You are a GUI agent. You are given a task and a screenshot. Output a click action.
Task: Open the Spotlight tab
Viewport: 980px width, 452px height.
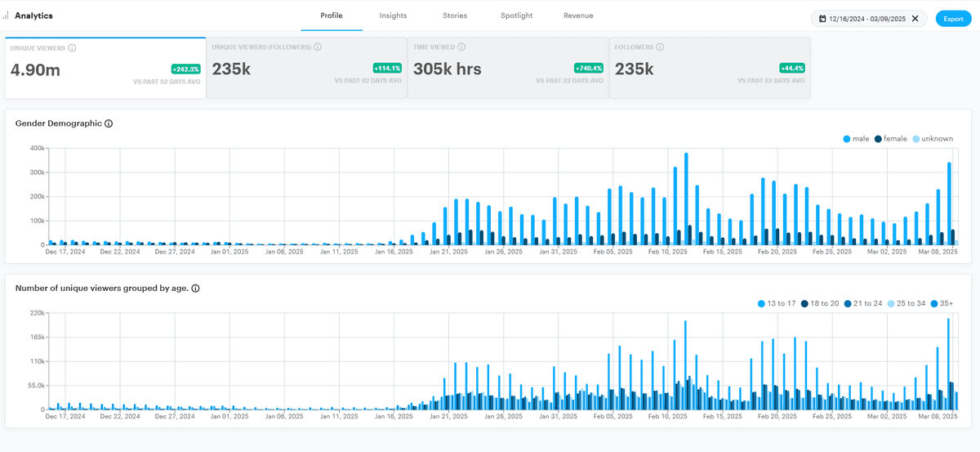[516, 16]
